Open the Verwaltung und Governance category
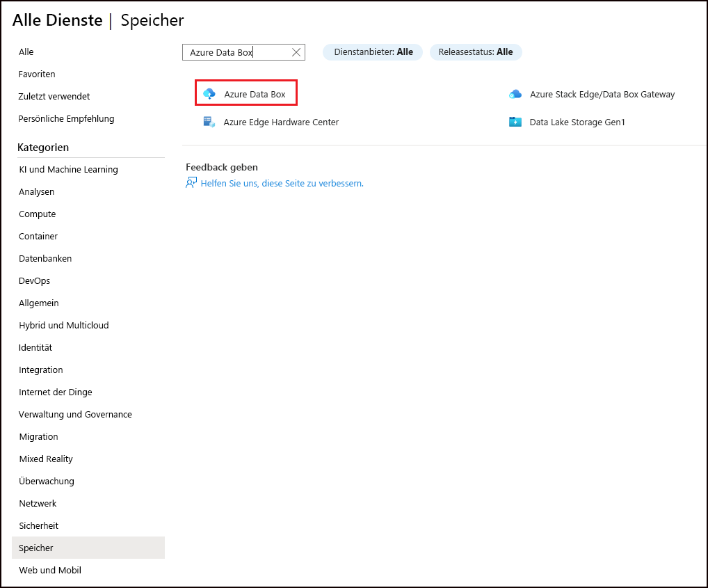 (75, 414)
